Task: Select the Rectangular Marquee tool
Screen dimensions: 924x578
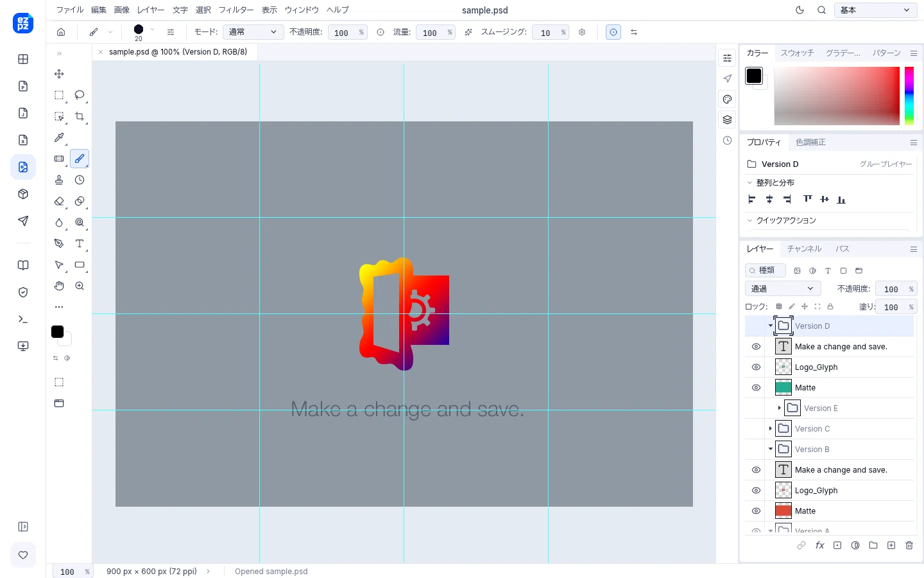Action: (x=59, y=95)
